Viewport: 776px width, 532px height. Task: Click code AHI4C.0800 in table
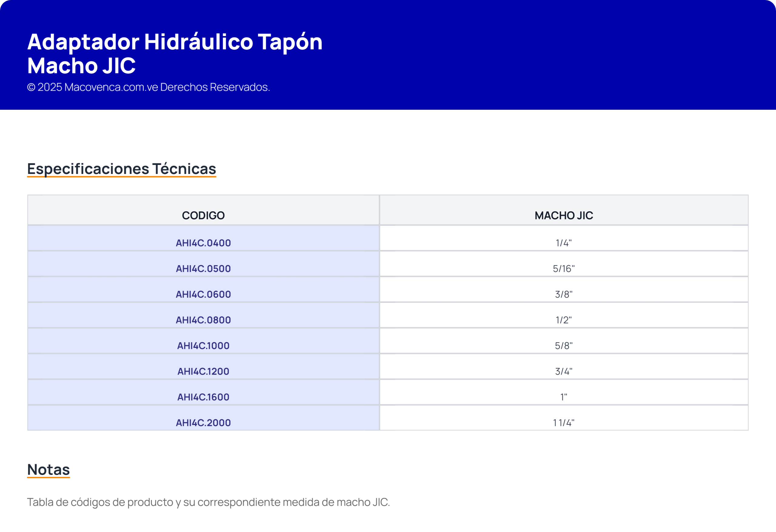point(203,320)
